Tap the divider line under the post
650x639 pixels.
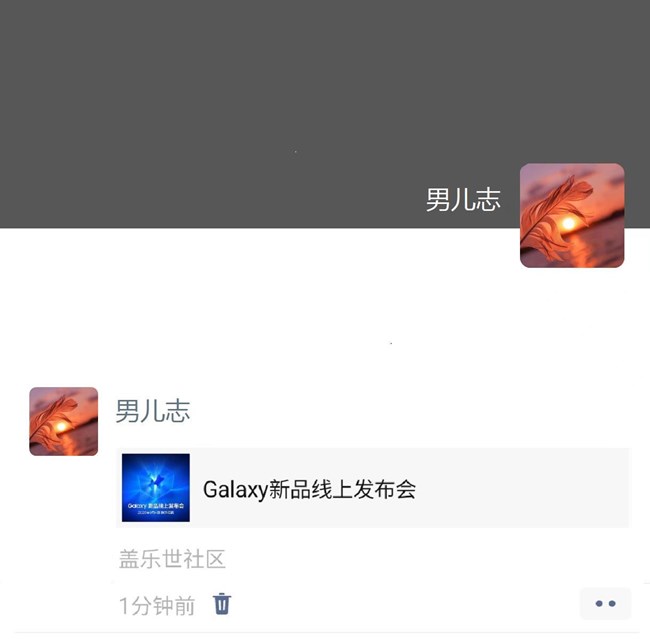point(327,632)
